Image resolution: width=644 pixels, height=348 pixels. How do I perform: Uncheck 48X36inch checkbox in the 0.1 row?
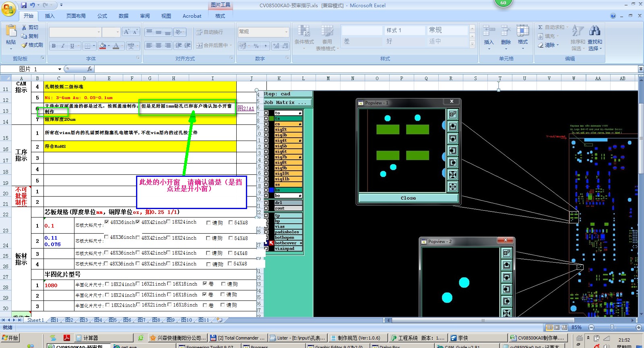click(x=107, y=222)
